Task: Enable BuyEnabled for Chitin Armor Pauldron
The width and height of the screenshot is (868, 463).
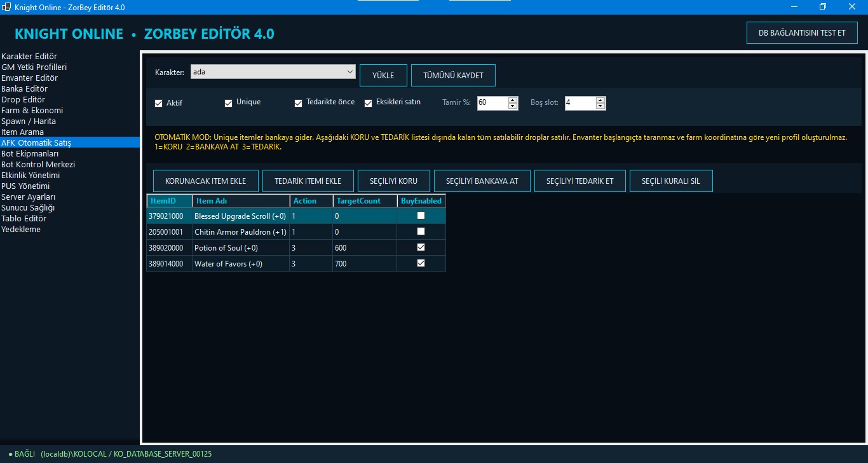Action: [421, 231]
